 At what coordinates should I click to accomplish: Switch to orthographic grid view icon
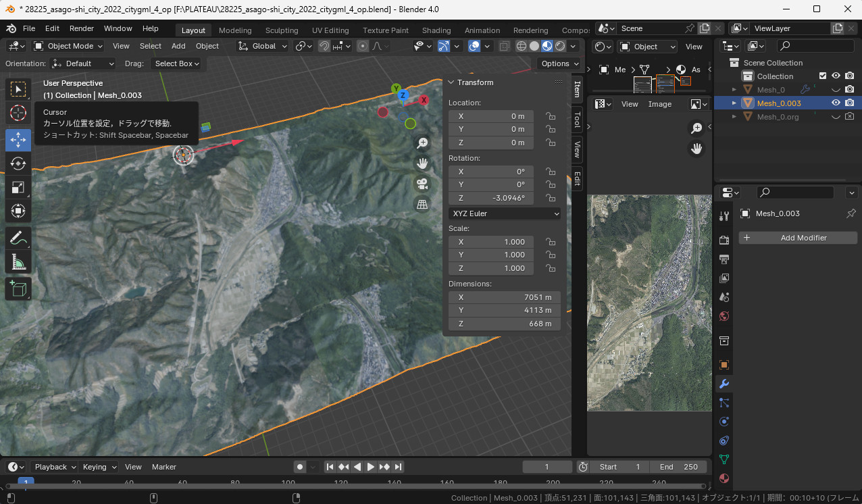422,204
